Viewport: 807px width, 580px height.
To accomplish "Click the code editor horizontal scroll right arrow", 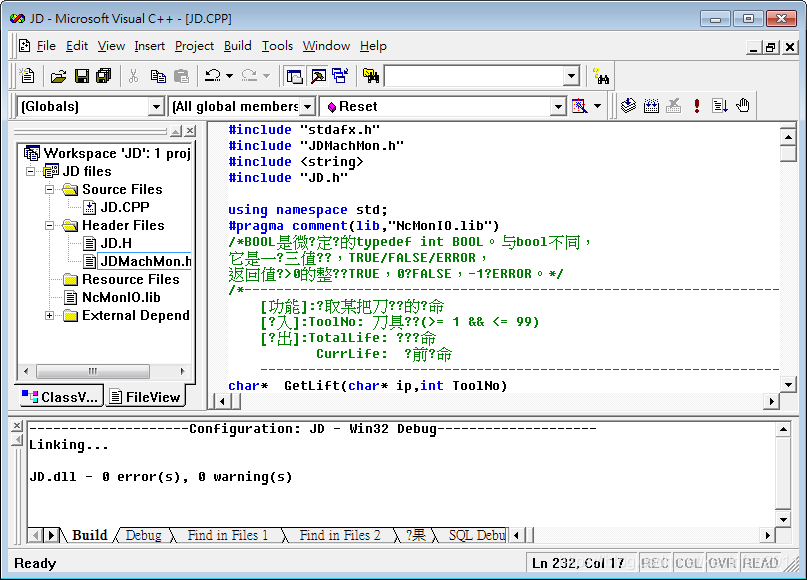I will coord(771,401).
